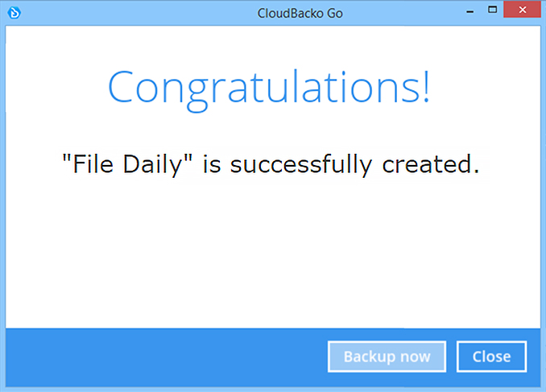
Task: Click the CloudBacko logo icon in title bar
Action: pos(14,13)
